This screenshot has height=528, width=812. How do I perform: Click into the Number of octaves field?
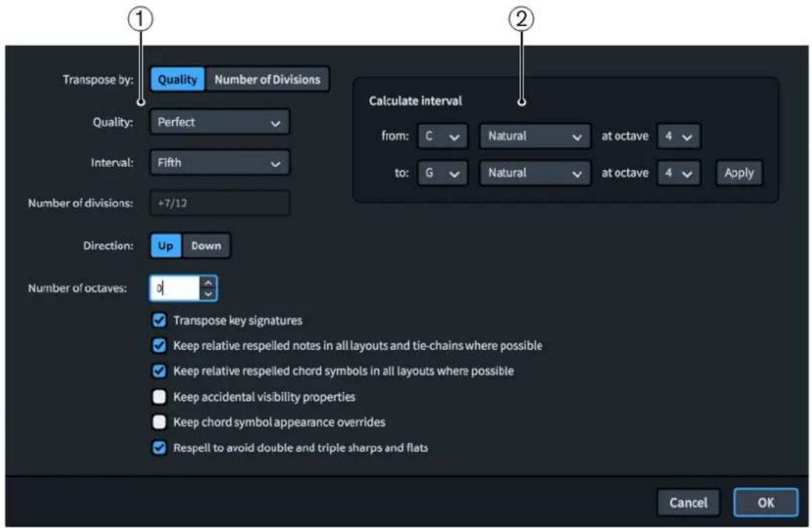click(175, 288)
